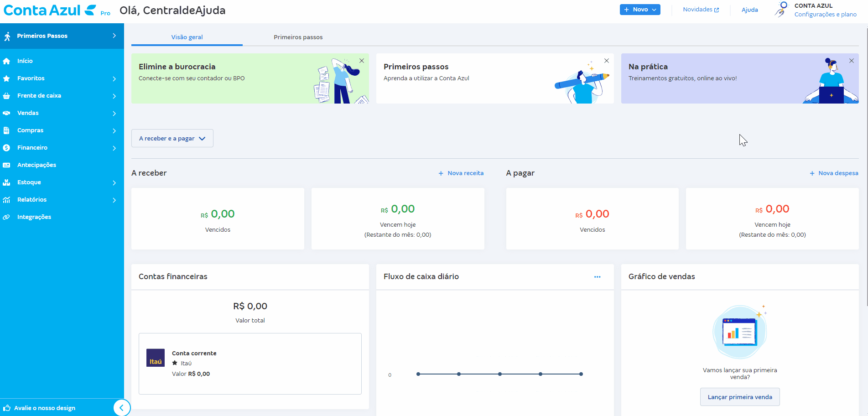This screenshot has height=416, width=868.
Task: Click the Vendas handshake icon
Action: (x=6, y=113)
